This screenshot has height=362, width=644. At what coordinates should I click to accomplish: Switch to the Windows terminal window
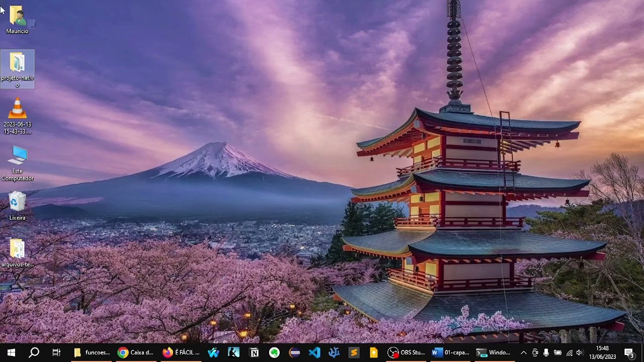click(495, 352)
